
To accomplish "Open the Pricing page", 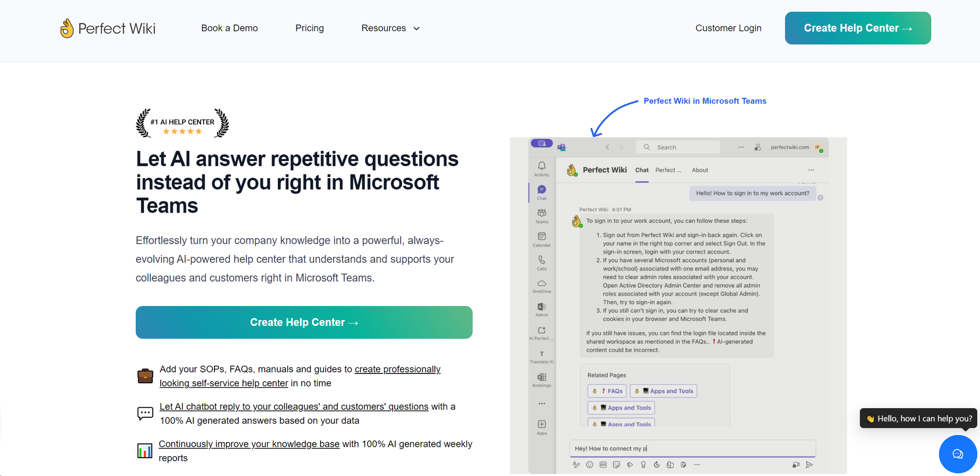I will 309,28.
